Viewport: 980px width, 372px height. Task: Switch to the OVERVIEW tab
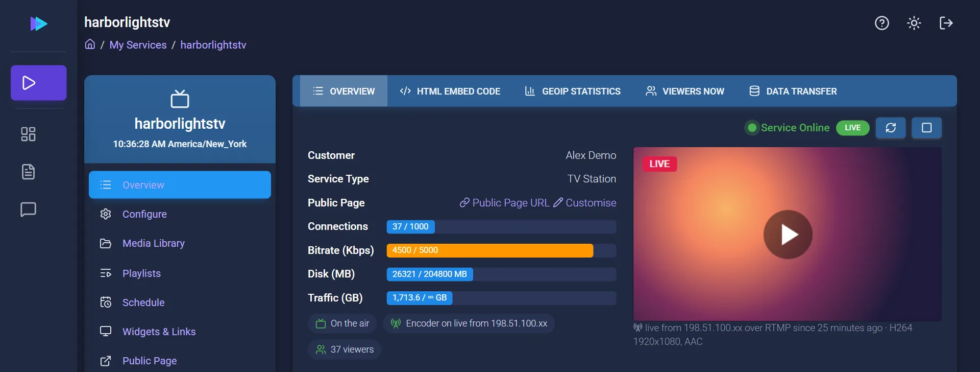[344, 91]
